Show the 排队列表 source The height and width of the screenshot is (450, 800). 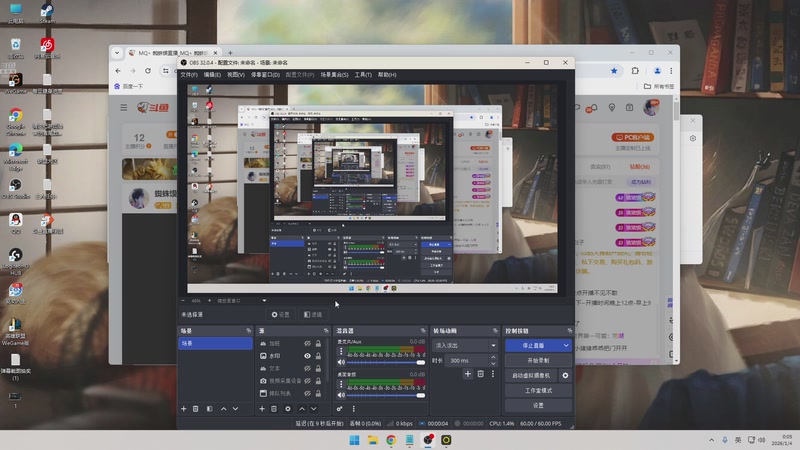(x=307, y=393)
